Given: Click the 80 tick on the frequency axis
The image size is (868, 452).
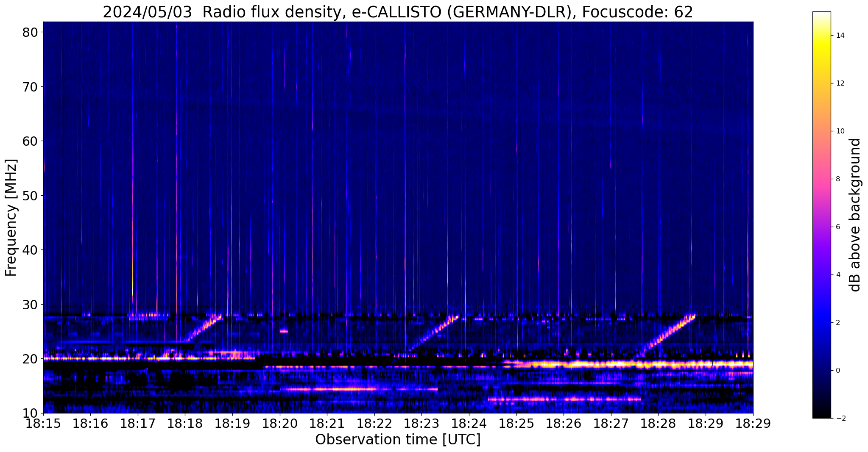Looking at the screenshot, I should pyautogui.click(x=30, y=32).
